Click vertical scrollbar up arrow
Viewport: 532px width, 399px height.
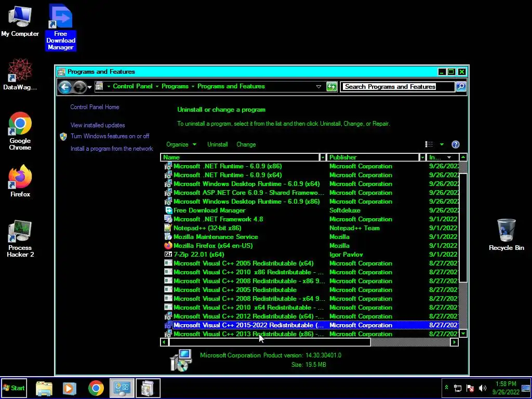pos(463,157)
